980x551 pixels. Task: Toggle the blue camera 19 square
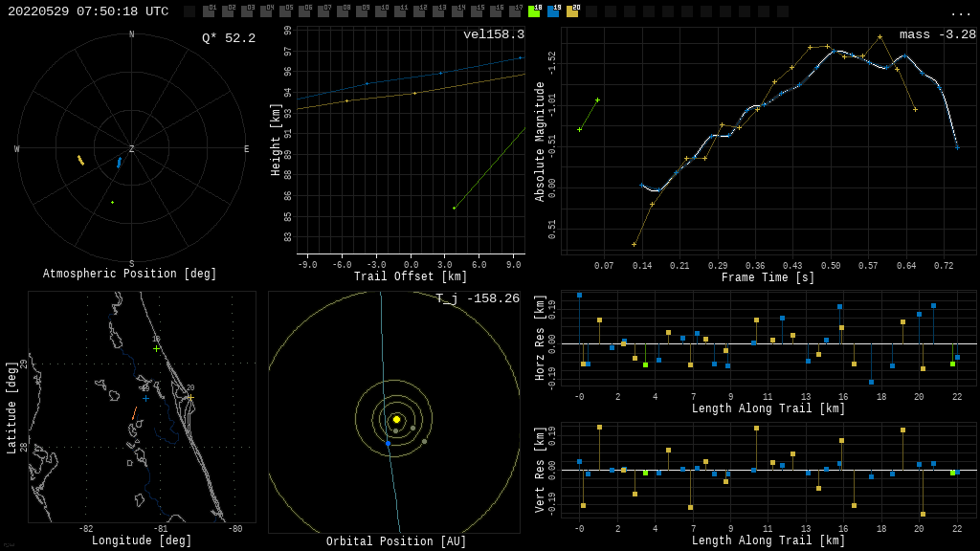click(x=553, y=11)
